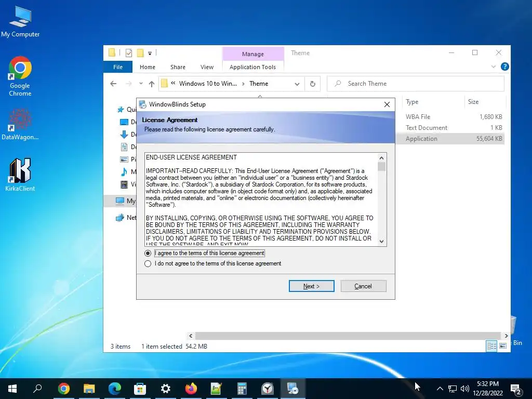Open DataWagon desktop shortcut

click(20, 125)
